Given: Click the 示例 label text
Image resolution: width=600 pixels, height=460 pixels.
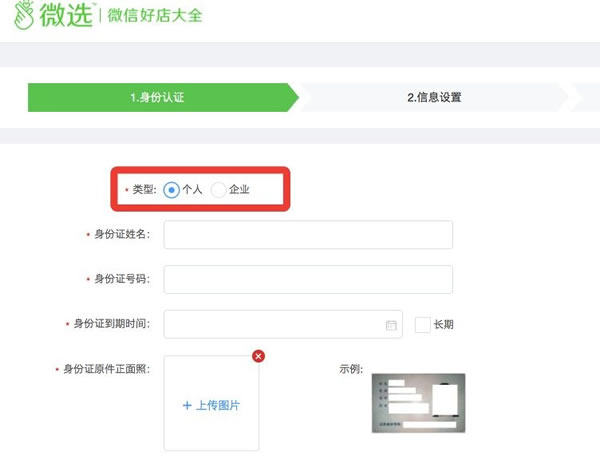Looking at the screenshot, I should [x=351, y=369].
